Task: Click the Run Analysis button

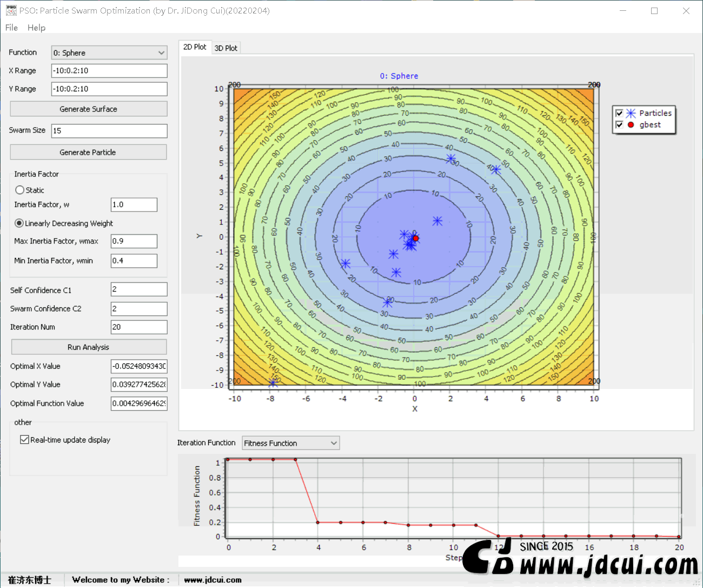Action: click(x=89, y=347)
